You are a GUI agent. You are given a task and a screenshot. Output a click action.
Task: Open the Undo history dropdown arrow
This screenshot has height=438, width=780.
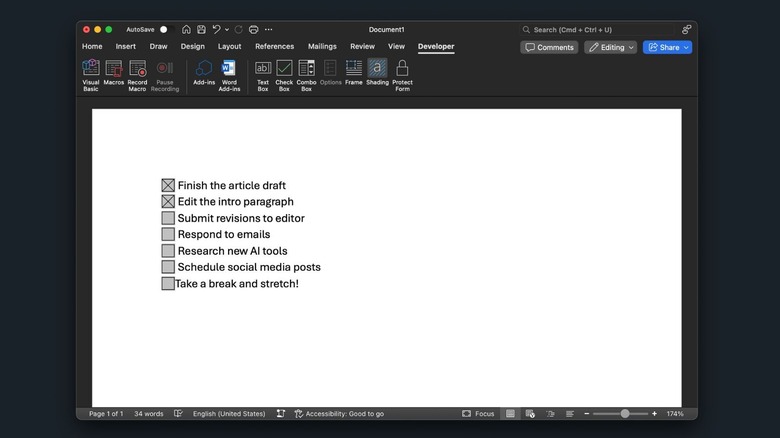point(227,30)
